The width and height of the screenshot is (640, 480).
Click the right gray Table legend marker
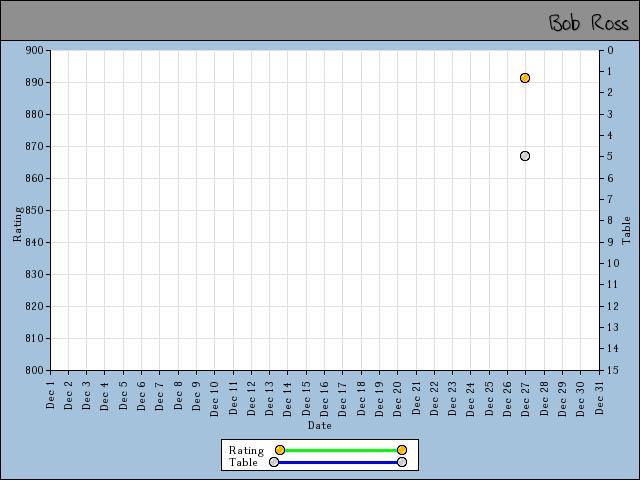click(402, 462)
